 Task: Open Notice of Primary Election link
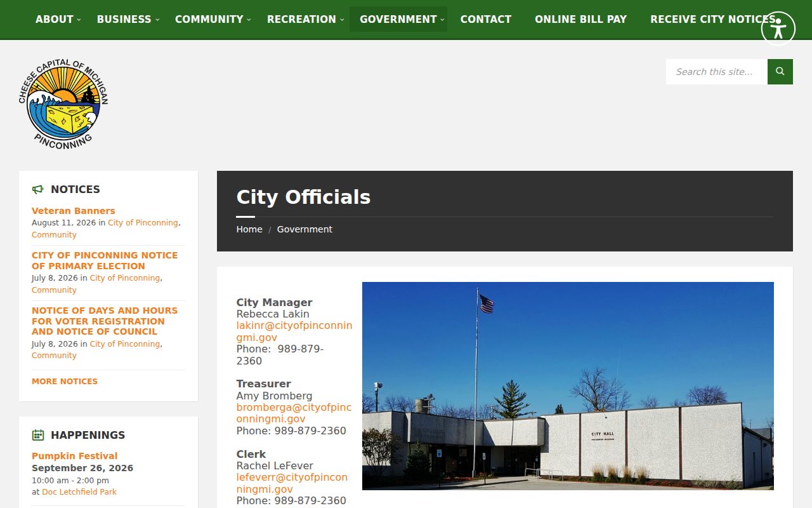[105, 260]
